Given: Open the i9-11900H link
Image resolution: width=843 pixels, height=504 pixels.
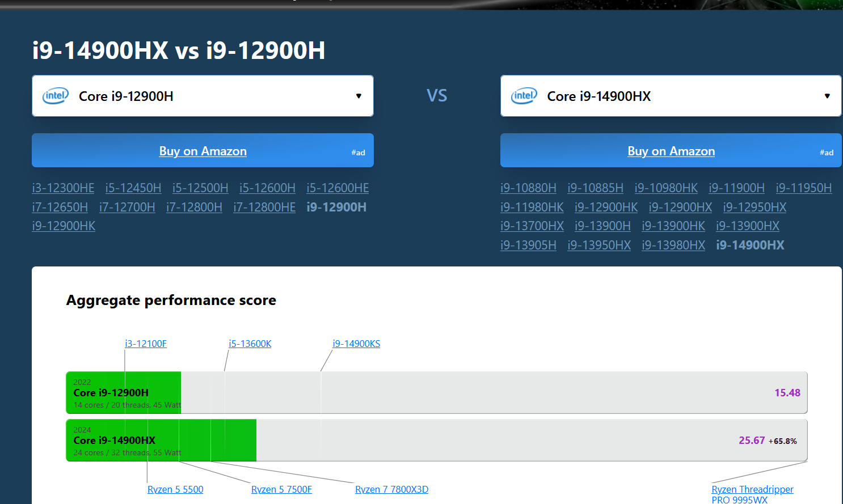Looking at the screenshot, I should coord(736,188).
